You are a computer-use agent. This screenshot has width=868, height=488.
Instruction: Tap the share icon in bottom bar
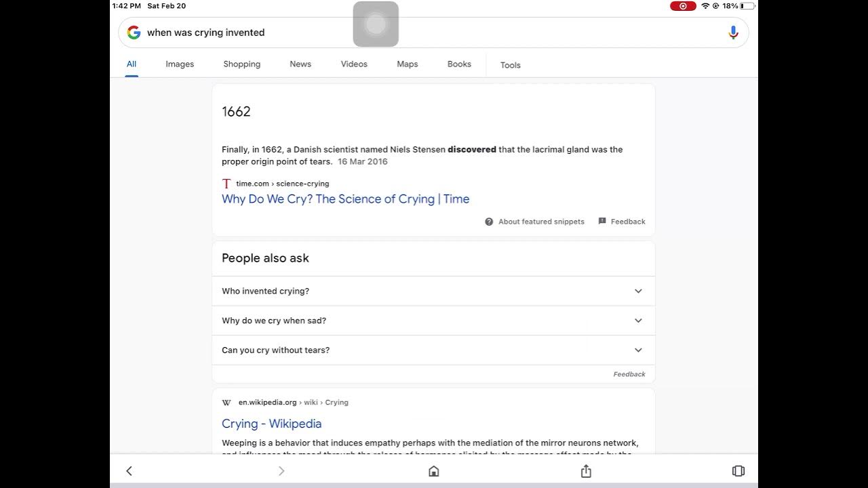coord(586,471)
